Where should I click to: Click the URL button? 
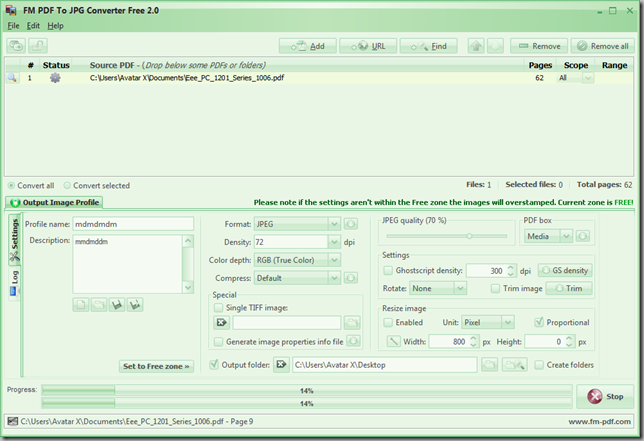tap(368, 46)
